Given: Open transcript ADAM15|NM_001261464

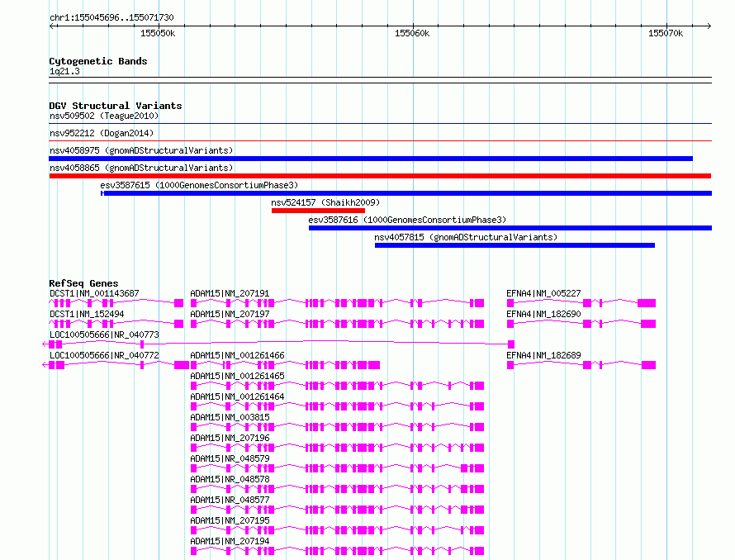Looking at the screenshot, I should pyautogui.click(x=237, y=396).
